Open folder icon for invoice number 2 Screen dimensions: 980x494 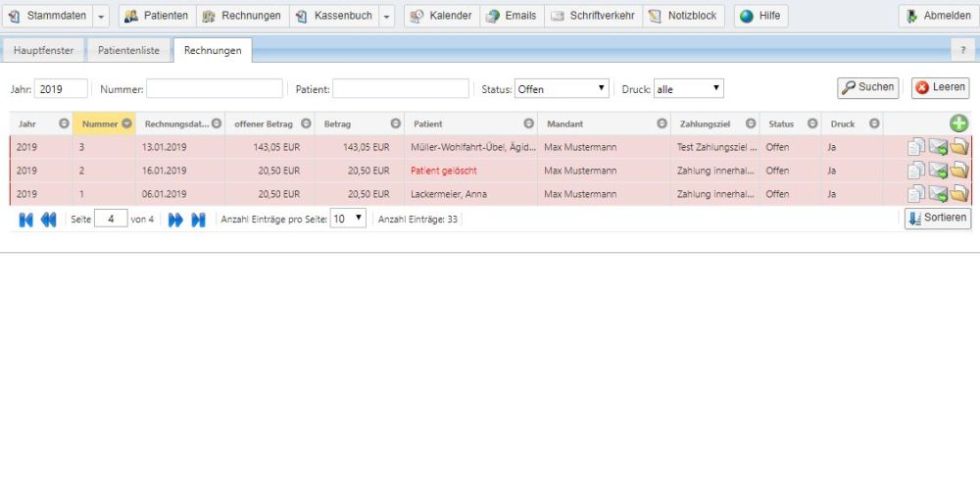pyautogui.click(x=958, y=171)
